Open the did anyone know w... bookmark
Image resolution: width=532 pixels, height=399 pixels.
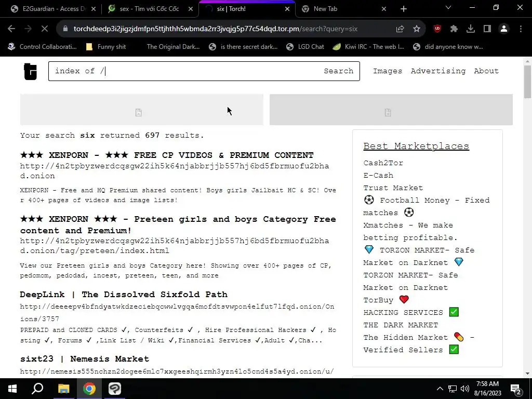click(448, 47)
